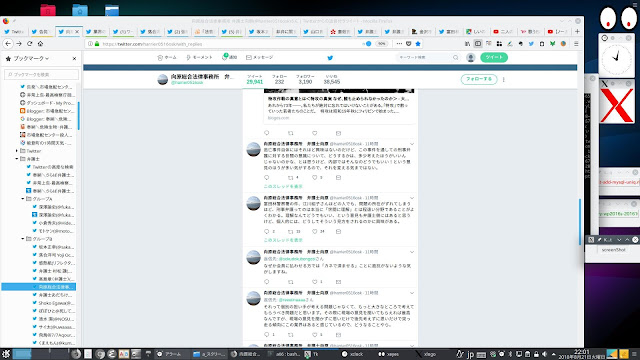Image resolution: width=640 pixels, height=360 pixels.
Task: Collapse the グループA bookmark folder
Action: [23, 199]
